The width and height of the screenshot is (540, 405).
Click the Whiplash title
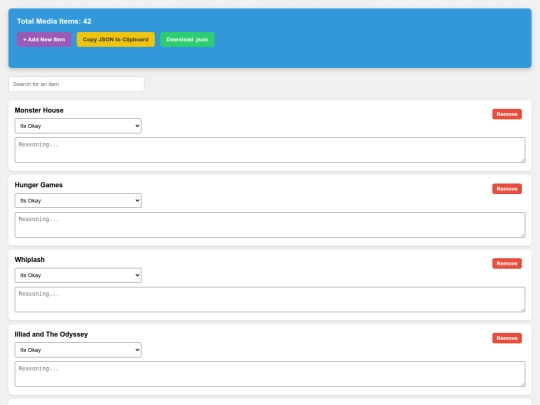[30, 260]
